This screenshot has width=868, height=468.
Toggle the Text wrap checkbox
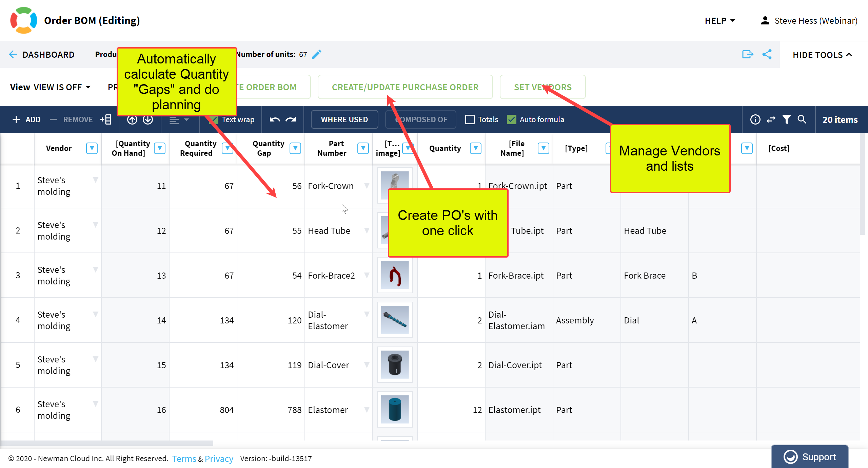coord(214,119)
